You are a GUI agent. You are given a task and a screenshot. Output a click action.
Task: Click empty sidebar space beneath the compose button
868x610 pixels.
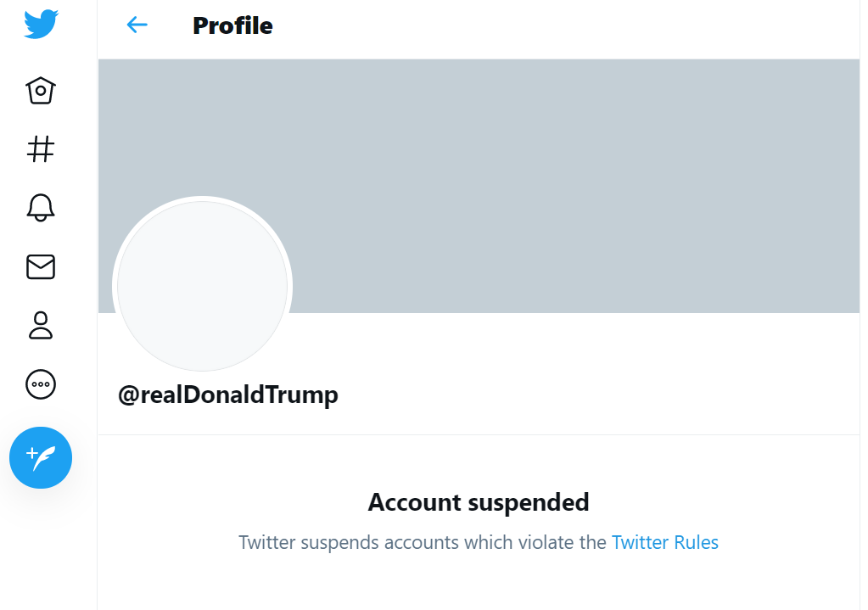pyautogui.click(x=48, y=551)
